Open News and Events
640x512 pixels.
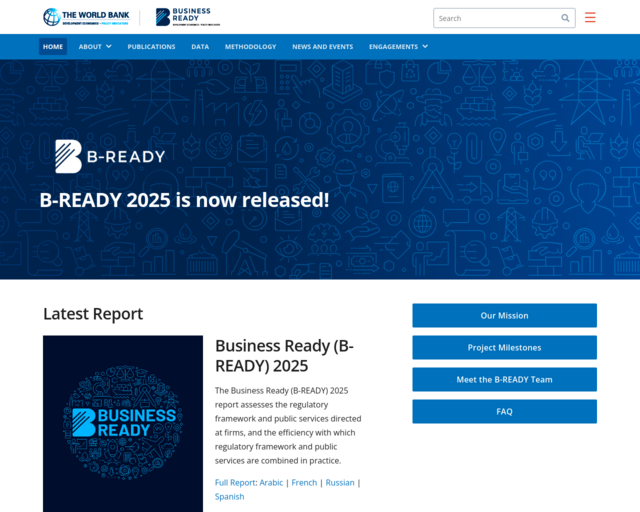click(322, 47)
